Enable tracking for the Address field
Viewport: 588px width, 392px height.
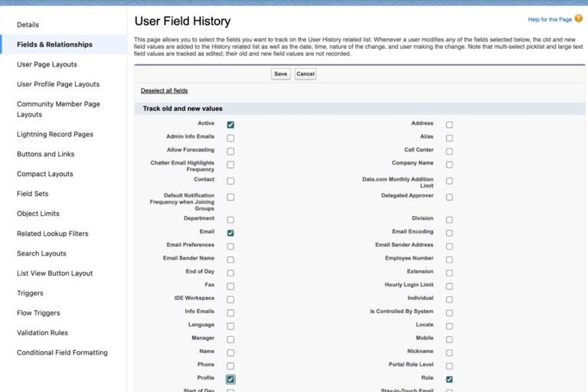pos(449,125)
